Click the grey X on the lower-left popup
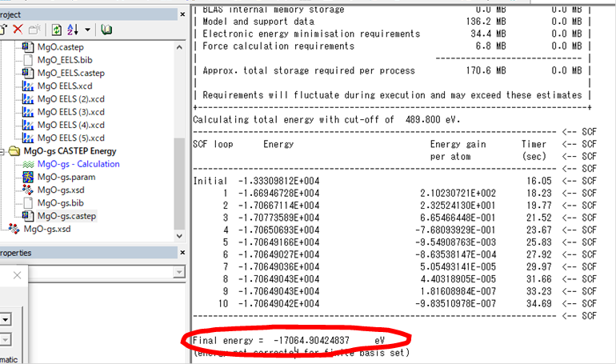Image resolution: width=616 pixels, height=364 pixels. (x=17, y=275)
